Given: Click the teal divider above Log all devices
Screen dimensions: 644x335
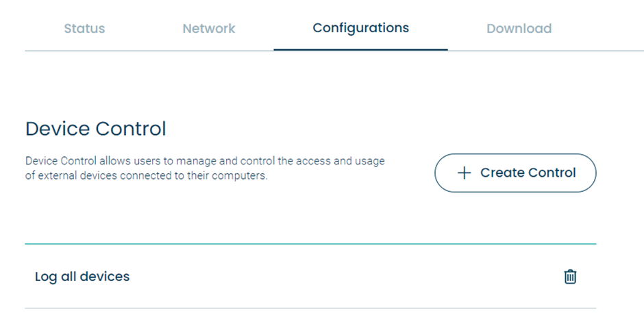Looking at the screenshot, I should tap(310, 244).
